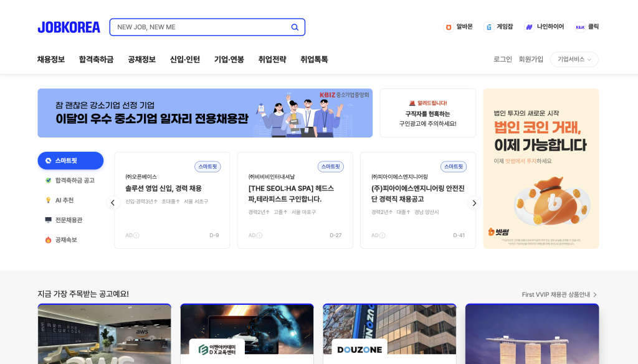Click the 로그인 link
This screenshot has height=364, width=638.
pos(502,59)
